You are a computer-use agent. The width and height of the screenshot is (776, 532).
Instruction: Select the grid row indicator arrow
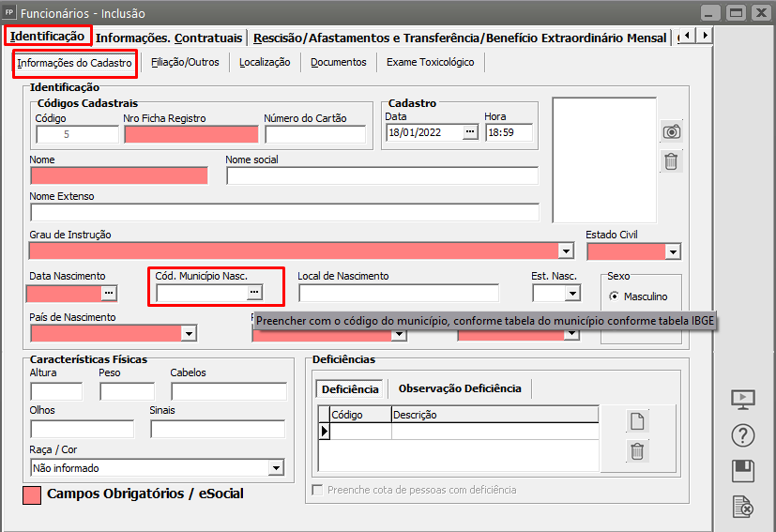point(324,431)
